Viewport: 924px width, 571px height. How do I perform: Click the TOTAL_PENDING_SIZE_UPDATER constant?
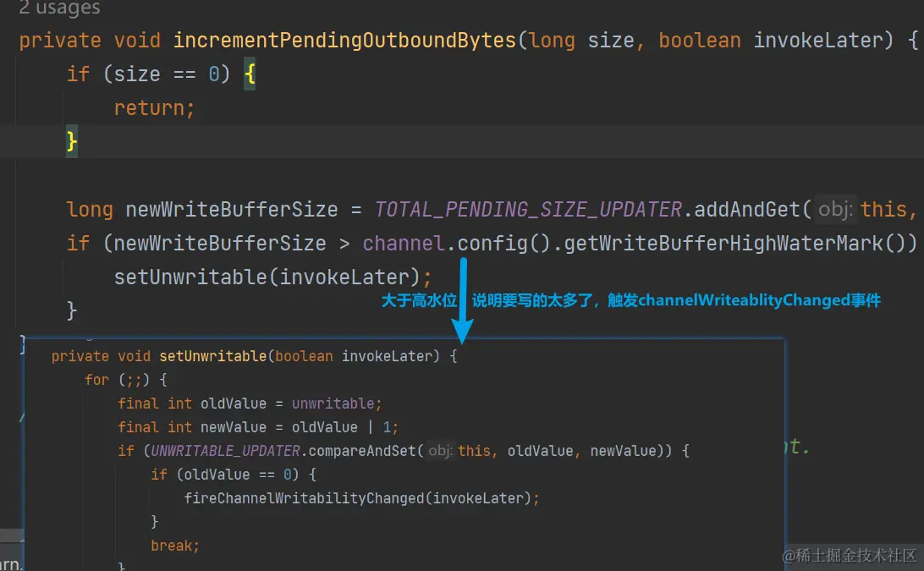point(528,209)
